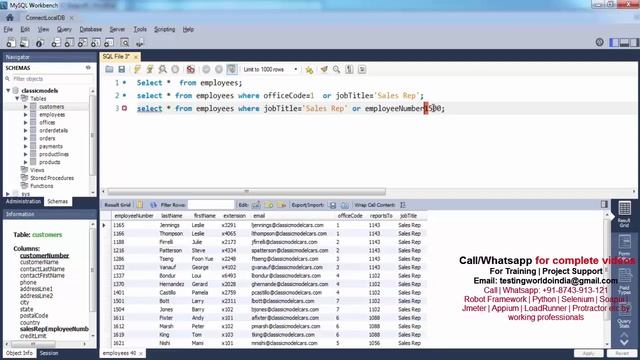Screen dimensions: 640x360
Task: Select Stored Procedures in schema tree
Action: (52, 178)
